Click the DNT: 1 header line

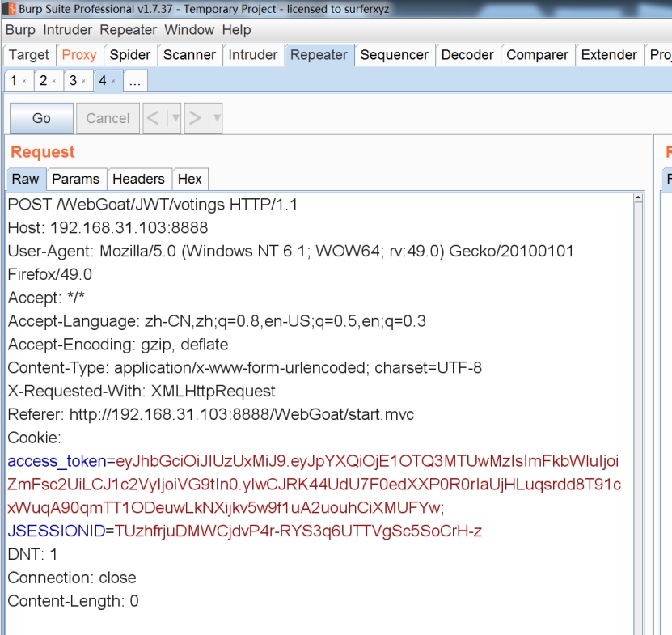tap(32, 554)
